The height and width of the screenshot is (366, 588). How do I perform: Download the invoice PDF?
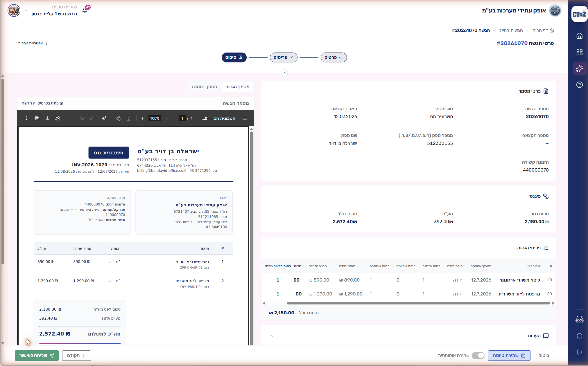coord(47,118)
